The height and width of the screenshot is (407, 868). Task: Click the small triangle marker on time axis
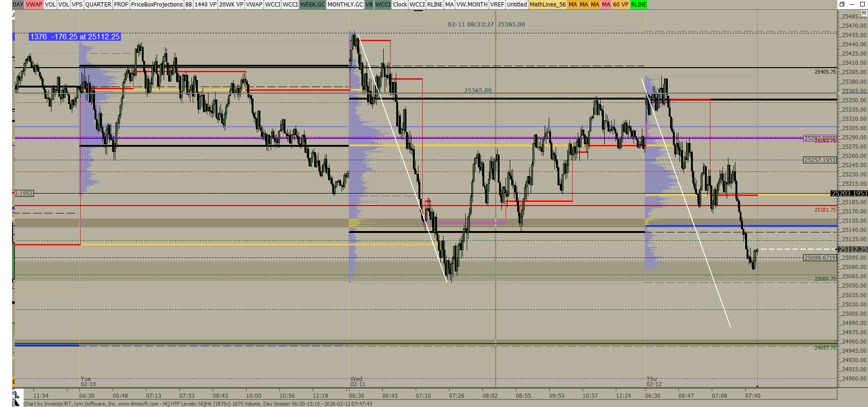pos(757,386)
